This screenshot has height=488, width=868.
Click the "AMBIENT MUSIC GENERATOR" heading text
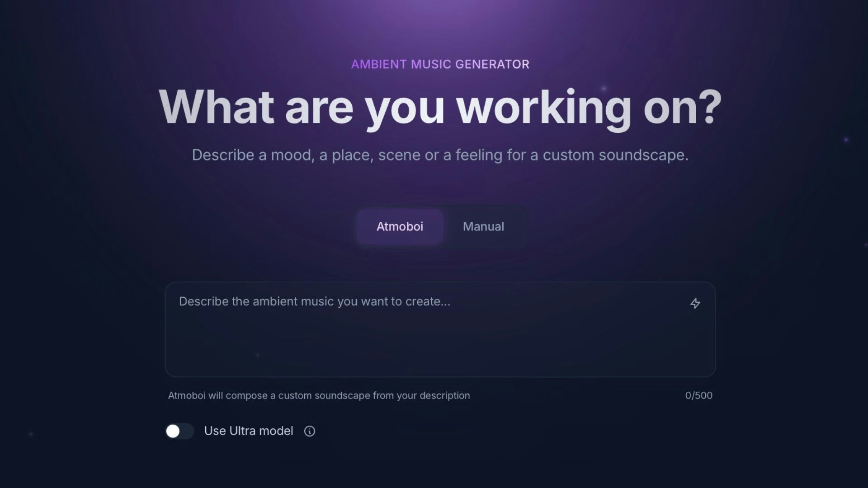[x=440, y=64]
